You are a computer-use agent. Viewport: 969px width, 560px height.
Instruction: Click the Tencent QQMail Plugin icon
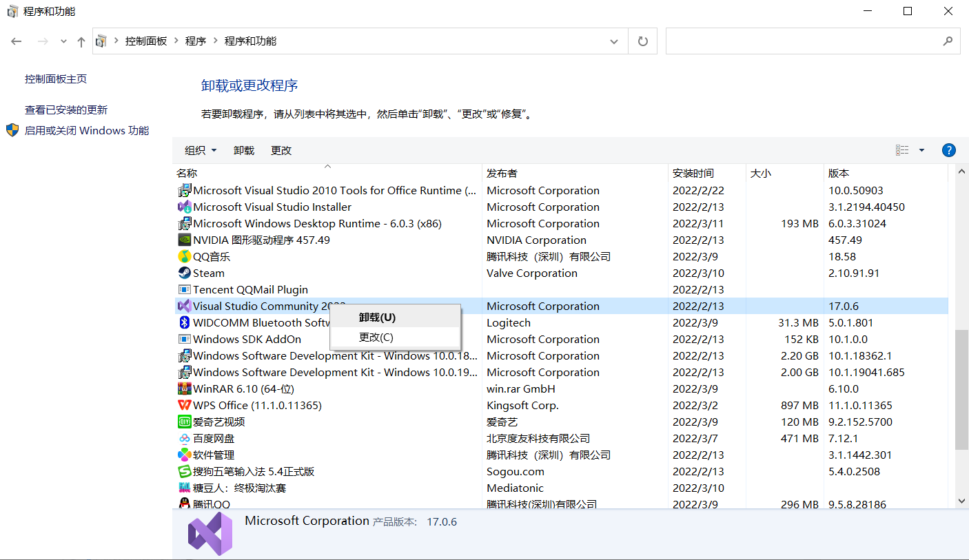pyautogui.click(x=184, y=289)
